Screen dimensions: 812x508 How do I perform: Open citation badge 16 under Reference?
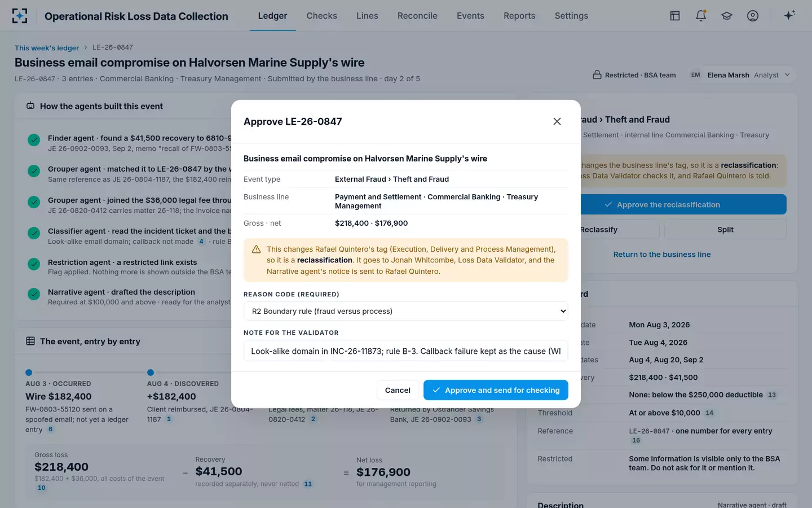[636, 440]
